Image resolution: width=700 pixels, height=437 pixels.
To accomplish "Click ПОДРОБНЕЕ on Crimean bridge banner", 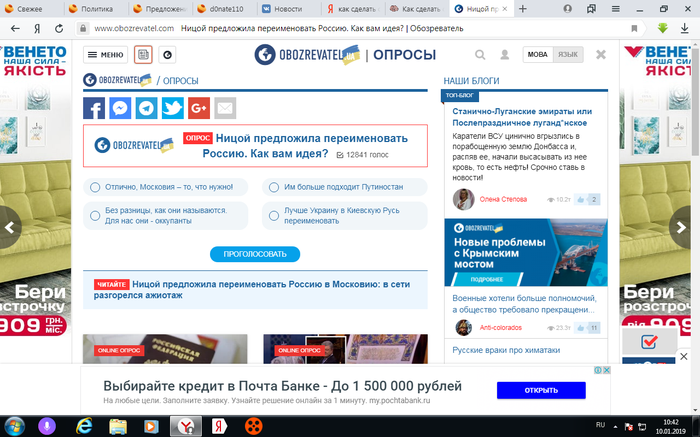I will (487, 279).
